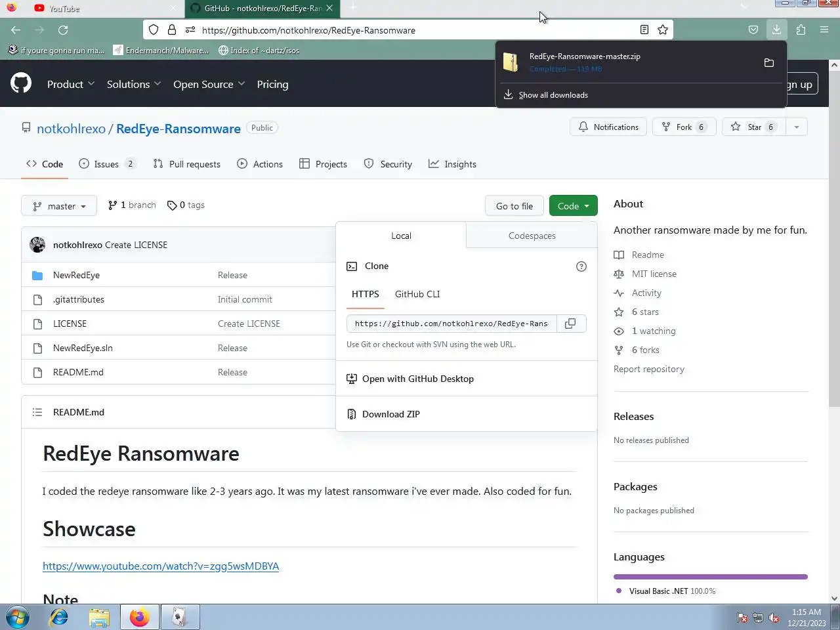Switch to the Actions tab
This screenshot has height=630, width=840.
coord(260,164)
